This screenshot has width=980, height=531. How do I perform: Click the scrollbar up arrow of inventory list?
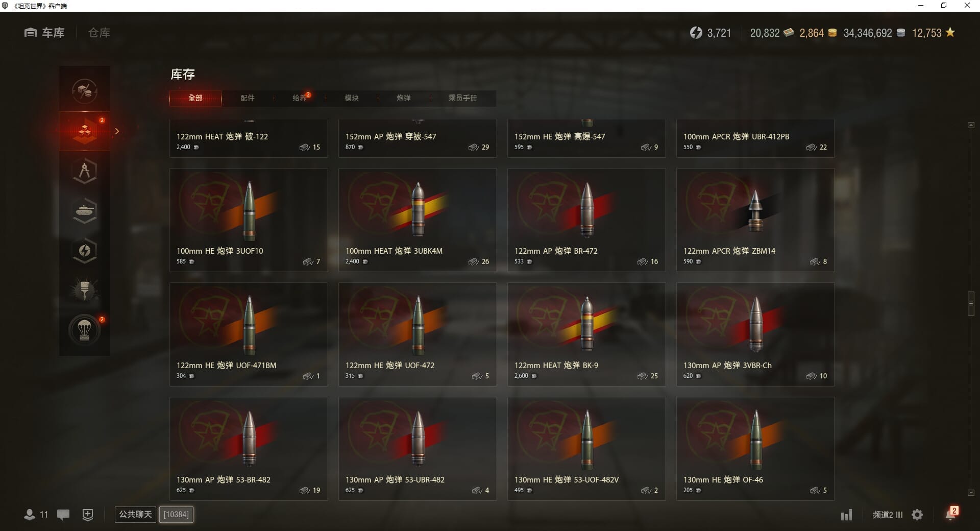[x=971, y=125]
